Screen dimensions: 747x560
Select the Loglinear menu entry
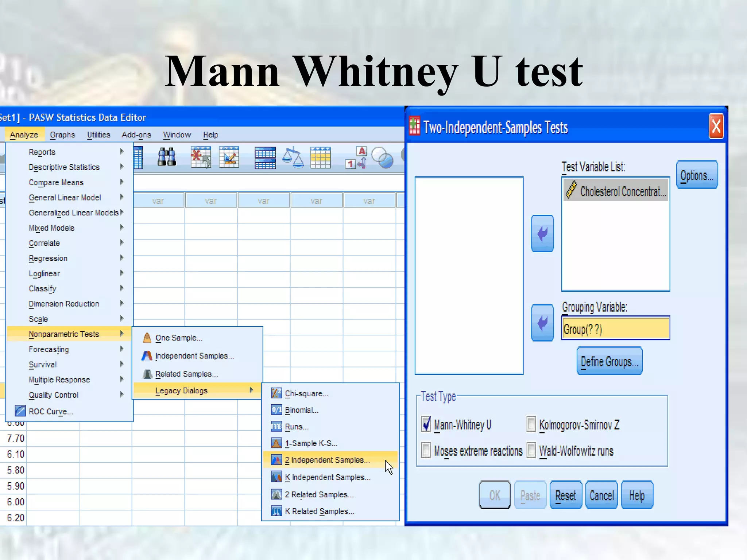pyautogui.click(x=69, y=273)
